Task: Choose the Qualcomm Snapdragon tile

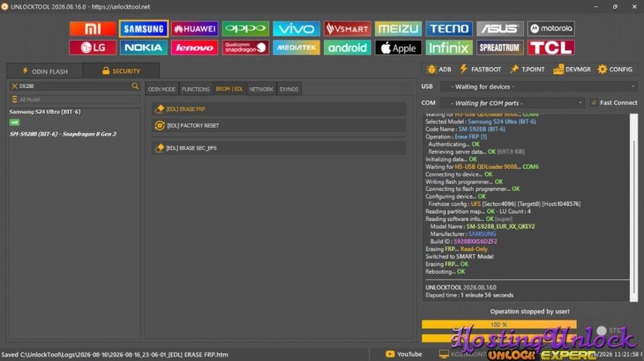Action: coord(246,48)
